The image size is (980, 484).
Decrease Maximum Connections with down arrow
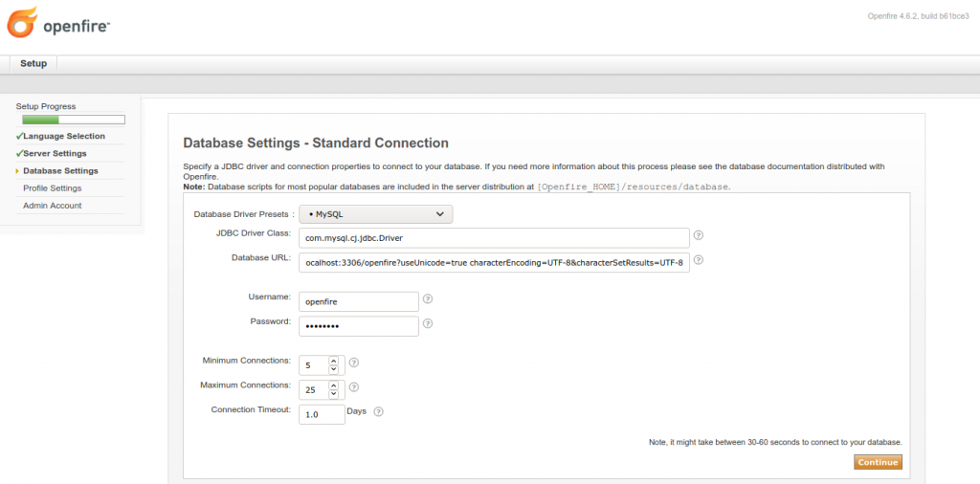333,394
